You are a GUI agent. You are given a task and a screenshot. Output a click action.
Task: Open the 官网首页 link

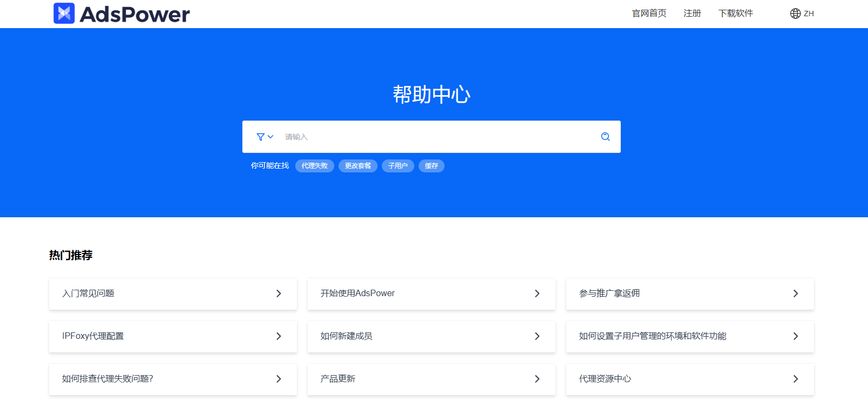649,14
